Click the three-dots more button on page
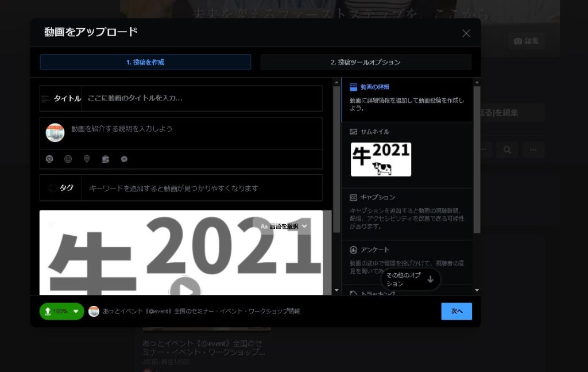 pyautogui.click(x=533, y=150)
